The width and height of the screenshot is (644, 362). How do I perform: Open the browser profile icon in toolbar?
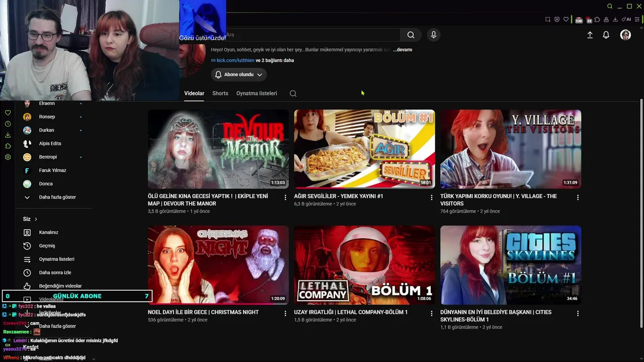point(606,20)
